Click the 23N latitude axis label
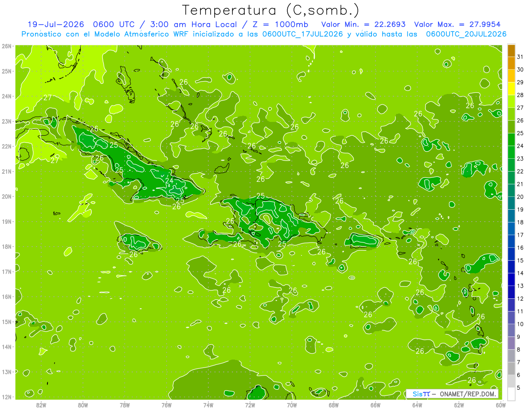532x411 pixels. click(6, 121)
